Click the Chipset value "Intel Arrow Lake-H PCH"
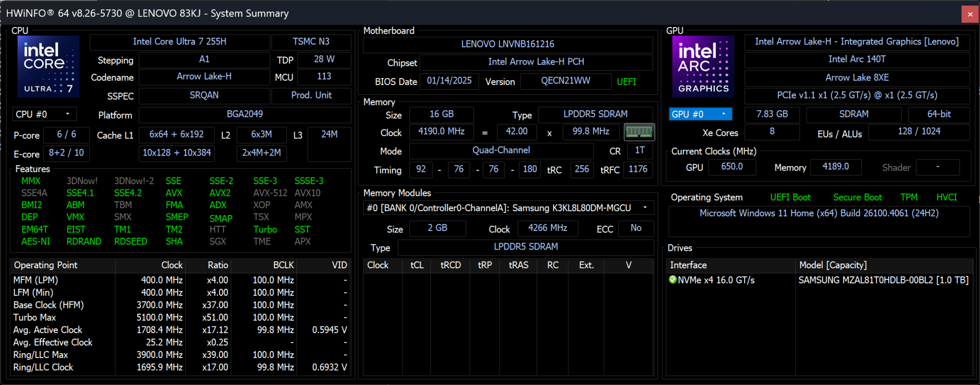The height and width of the screenshot is (385, 980). 536,62
